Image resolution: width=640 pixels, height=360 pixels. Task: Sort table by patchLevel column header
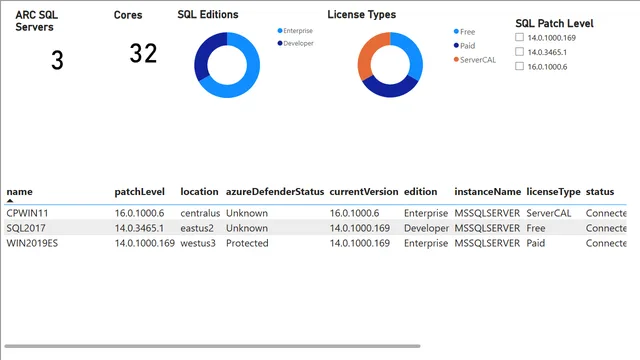pyautogui.click(x=140, y=191)
